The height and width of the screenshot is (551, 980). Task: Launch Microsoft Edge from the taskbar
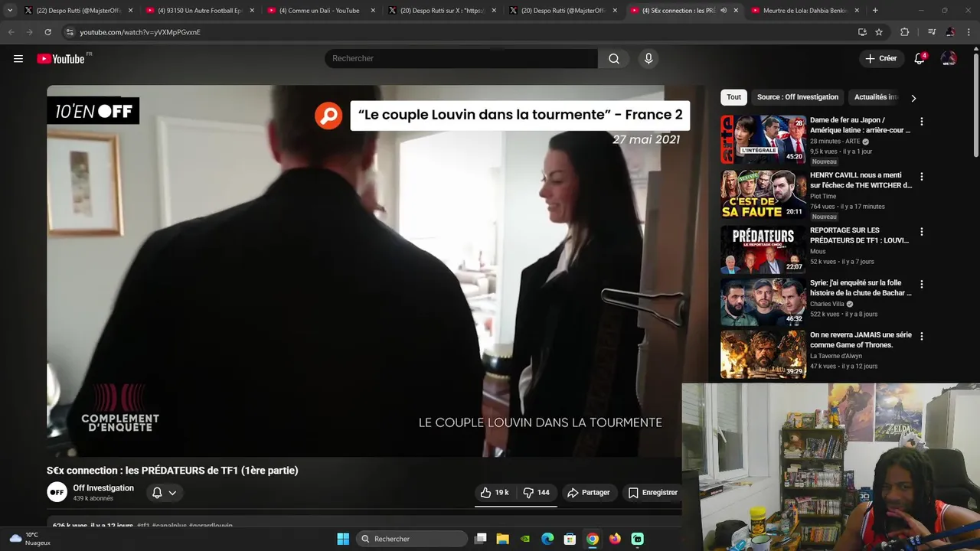coord(547,539)
